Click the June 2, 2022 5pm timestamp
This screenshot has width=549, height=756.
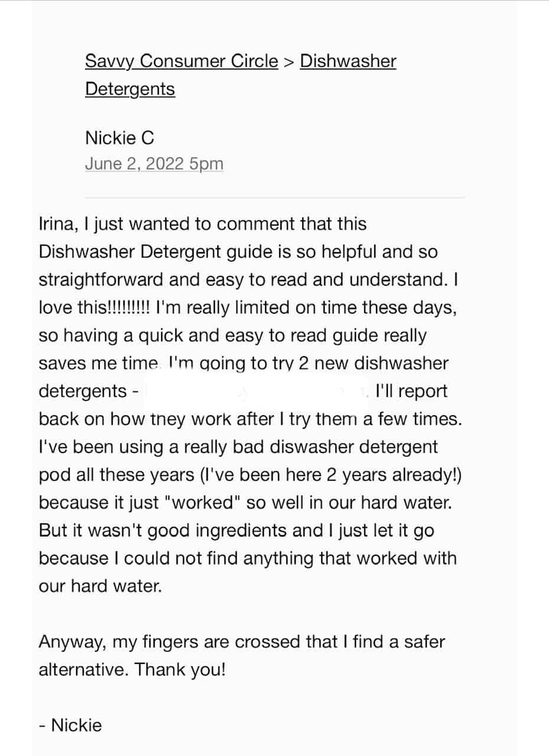[154, 164]
